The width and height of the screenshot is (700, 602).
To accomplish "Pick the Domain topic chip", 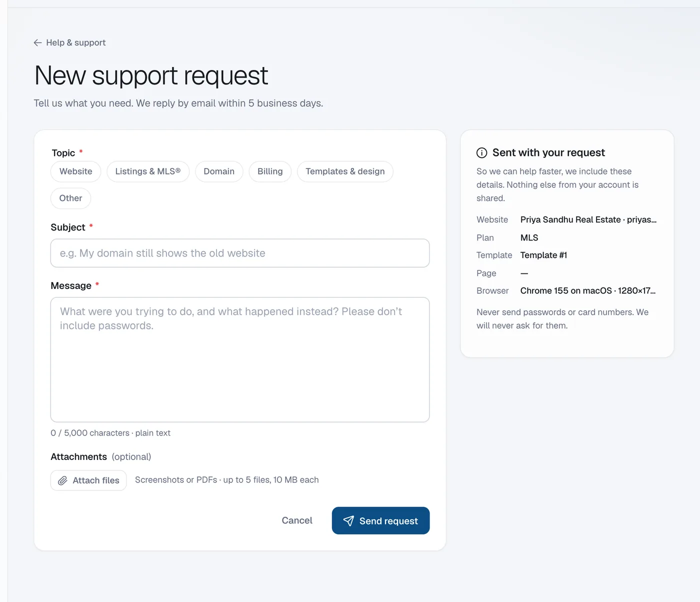I will point(219,171).
